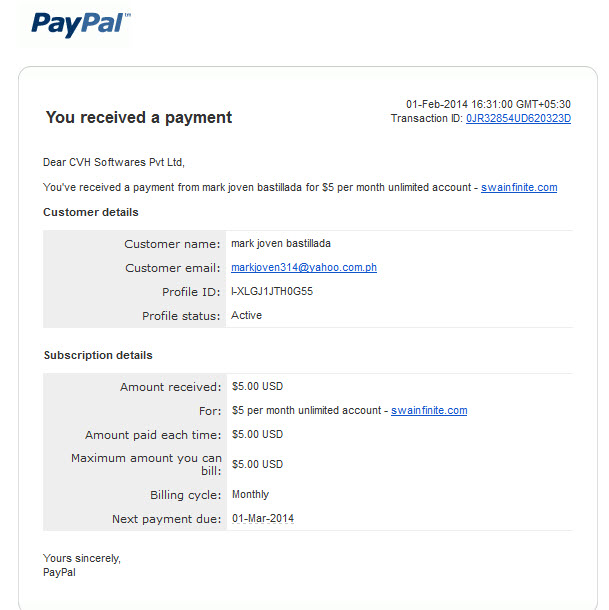Click the Amount received $5.00 USD value
The width and height of the screenshot is (609, 610).
(x=258, y=386)
